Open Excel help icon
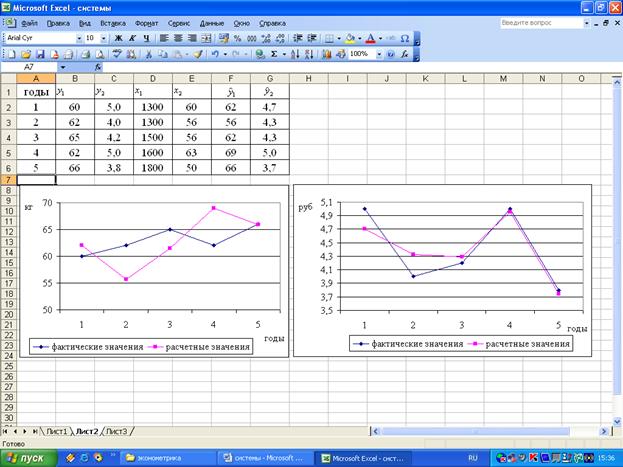Screen dimensions: 623x467 [391, 54]
